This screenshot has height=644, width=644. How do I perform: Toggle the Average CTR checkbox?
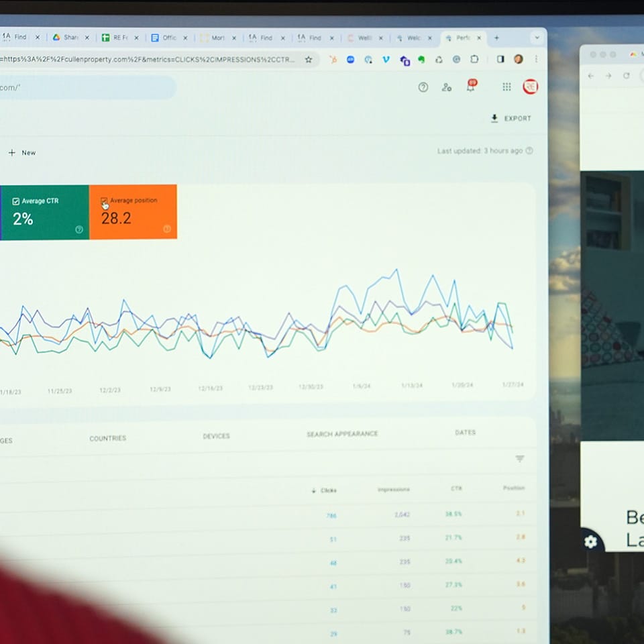pos(16,201)
